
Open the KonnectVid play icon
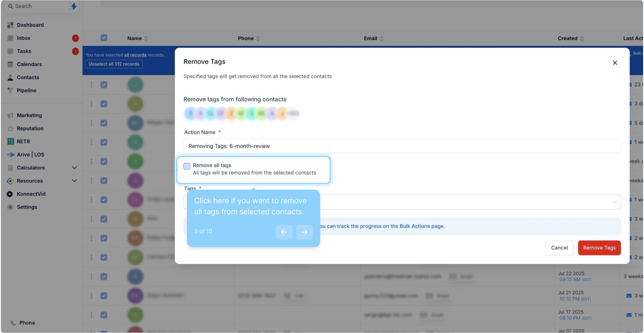click(10, 194)
